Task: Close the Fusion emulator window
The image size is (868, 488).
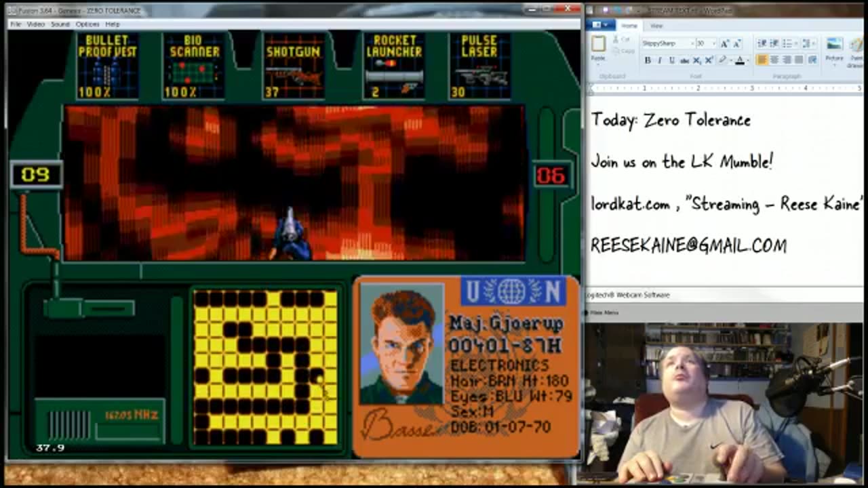Action: 567,9
